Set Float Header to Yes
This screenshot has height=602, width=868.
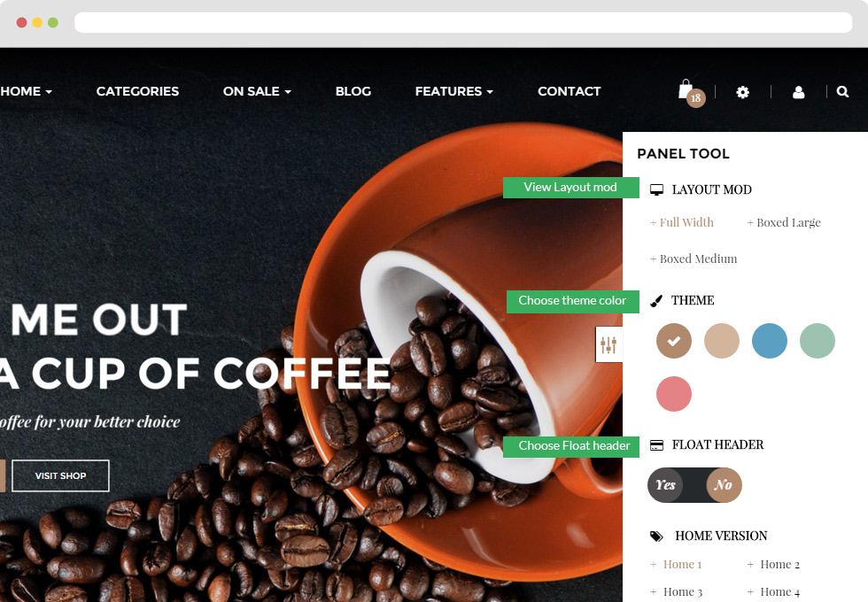pyautogui.click(x=665, y=485)
